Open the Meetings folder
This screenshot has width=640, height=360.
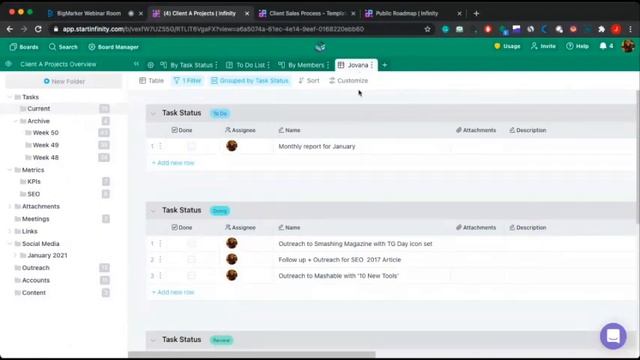[35, 219]
